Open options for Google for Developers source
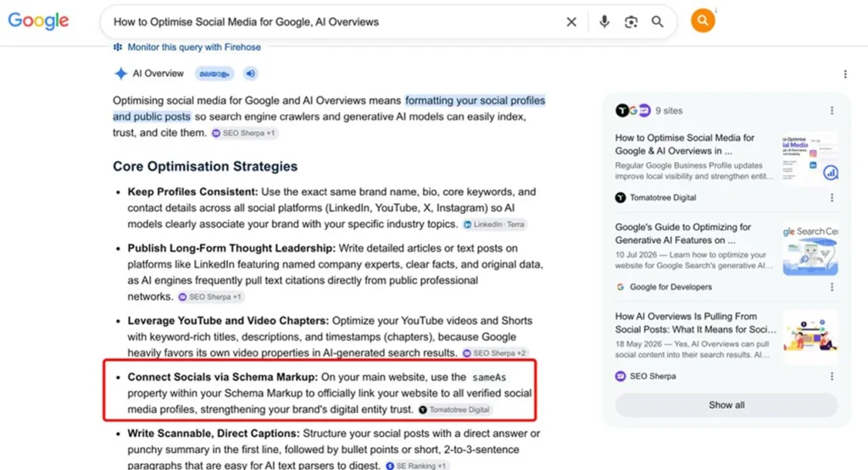Viewport: 868px width, 470px height. (x=832, y=287)
